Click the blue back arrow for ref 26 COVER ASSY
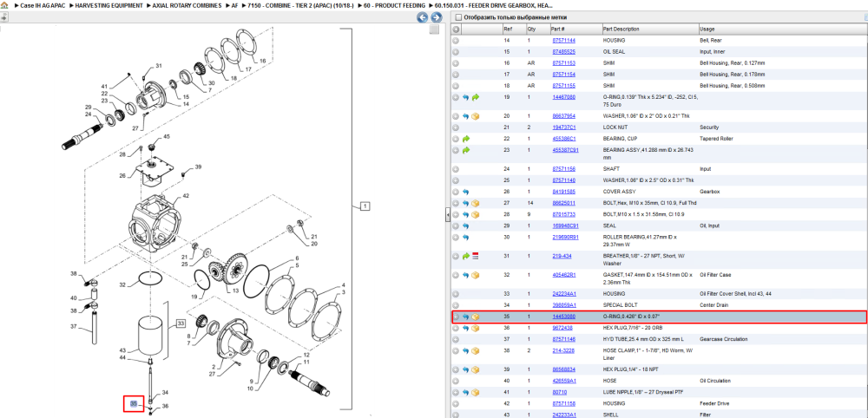Image resolution: width=868 pixels, height=418 pixels. click(465, 192)
